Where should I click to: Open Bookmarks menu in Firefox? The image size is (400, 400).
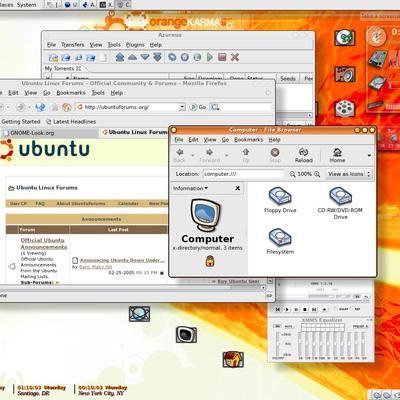point(71,93)
